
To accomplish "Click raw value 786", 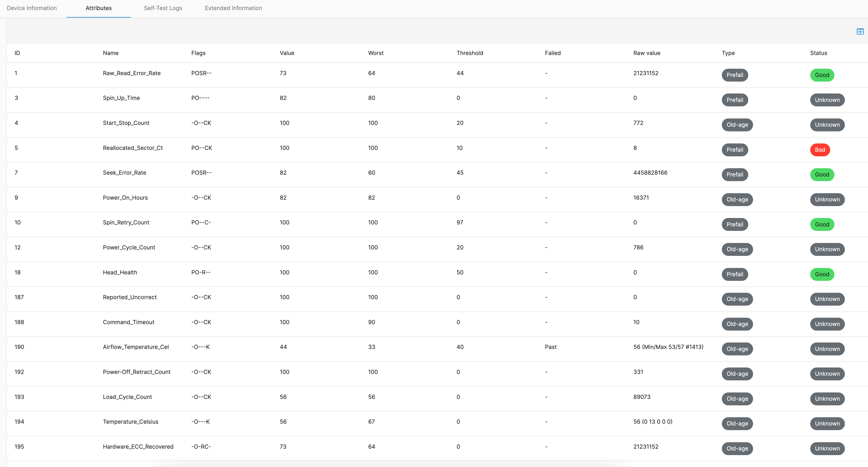I will pos(638,247).
